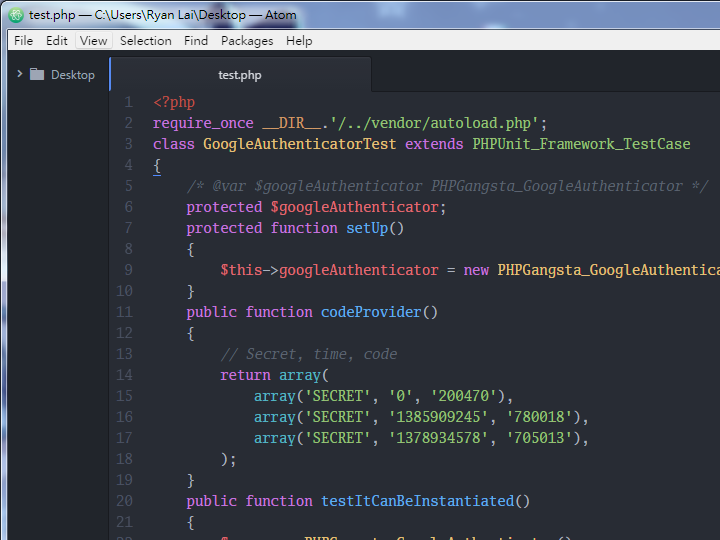Click the '1378934578' timestamp string
Viewport: 720px width, 540px height.
[x=438, y=438]
